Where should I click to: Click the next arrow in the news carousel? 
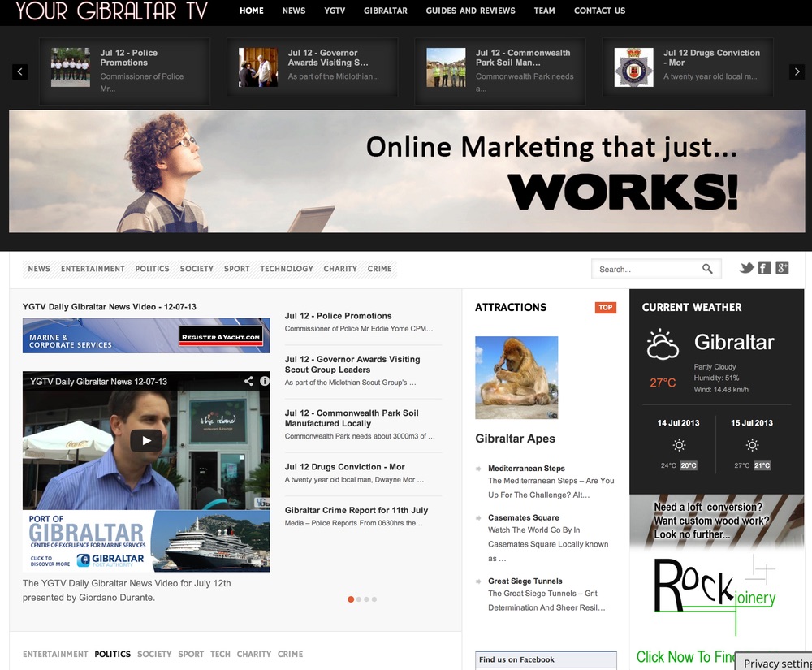[797, 71]
